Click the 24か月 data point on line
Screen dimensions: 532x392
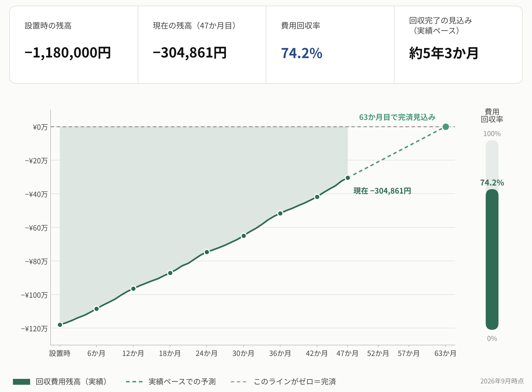click(x=207, y=252)
